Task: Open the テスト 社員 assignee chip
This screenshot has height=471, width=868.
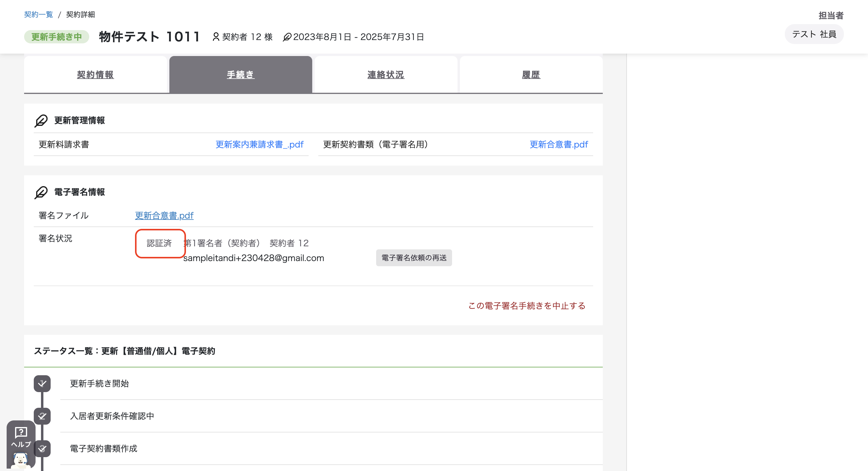Action: pos(814,34)
